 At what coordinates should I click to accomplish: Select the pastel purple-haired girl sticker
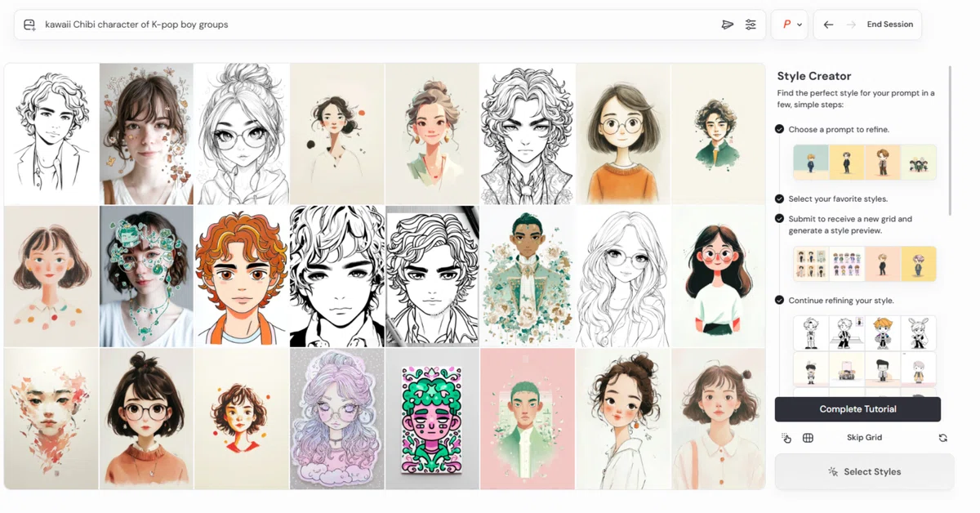pos(337,419)
